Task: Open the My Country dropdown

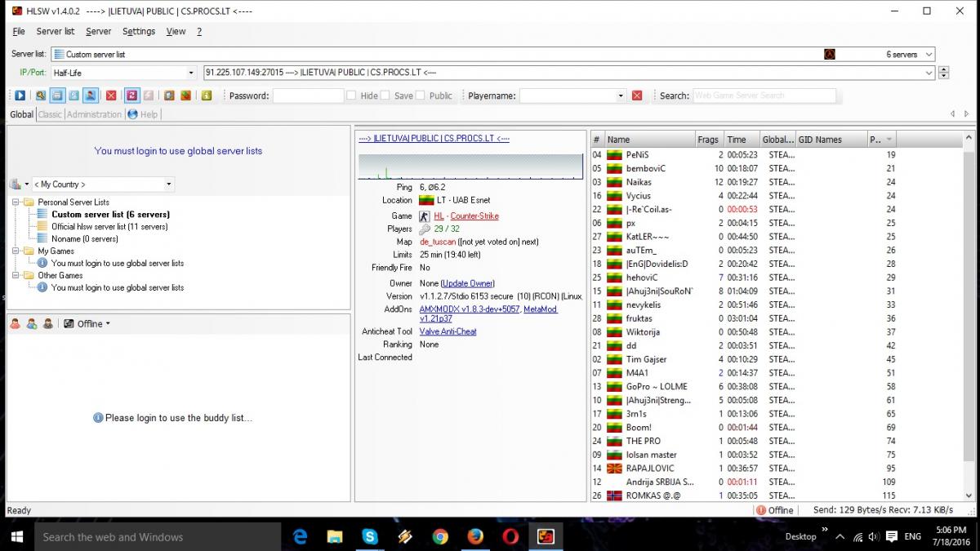Action: (168, 184)
